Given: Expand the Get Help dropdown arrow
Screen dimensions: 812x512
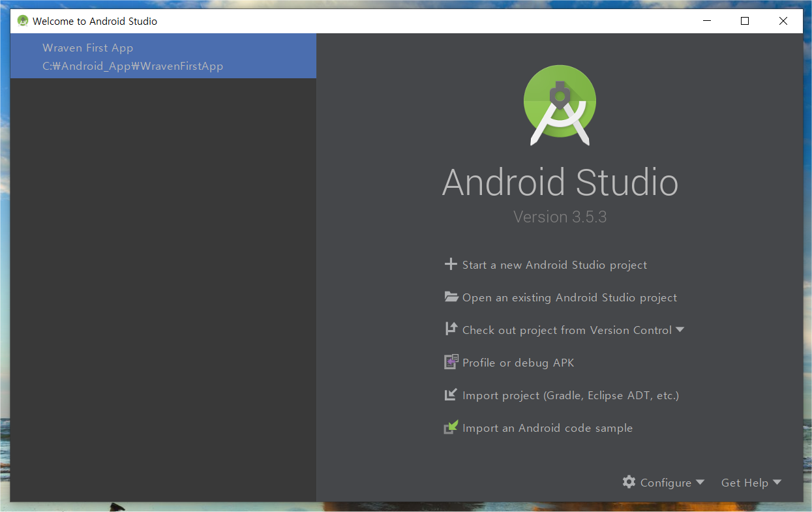Looking at the screenshot, I should [x=777, y=483].
